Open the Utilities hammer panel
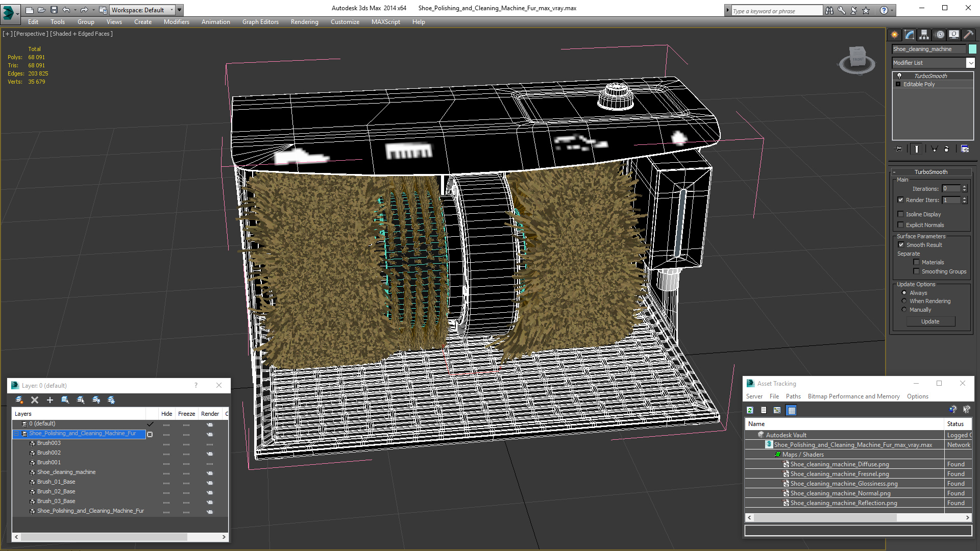 (x=968, y=35)
